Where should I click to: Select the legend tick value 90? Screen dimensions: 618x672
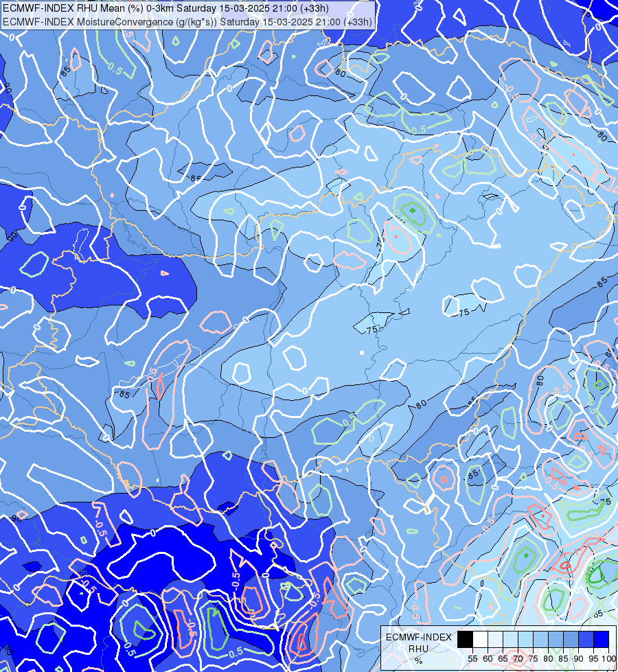pos(578,659)
